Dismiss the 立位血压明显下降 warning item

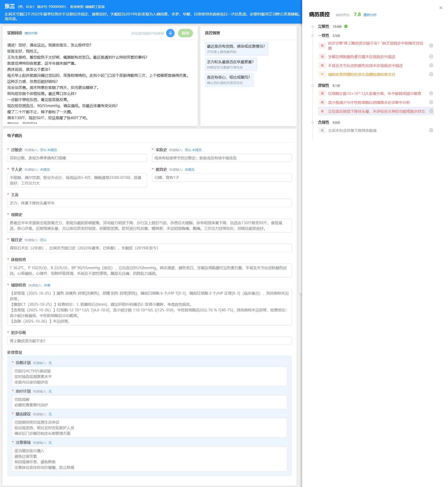click(431, 111)
